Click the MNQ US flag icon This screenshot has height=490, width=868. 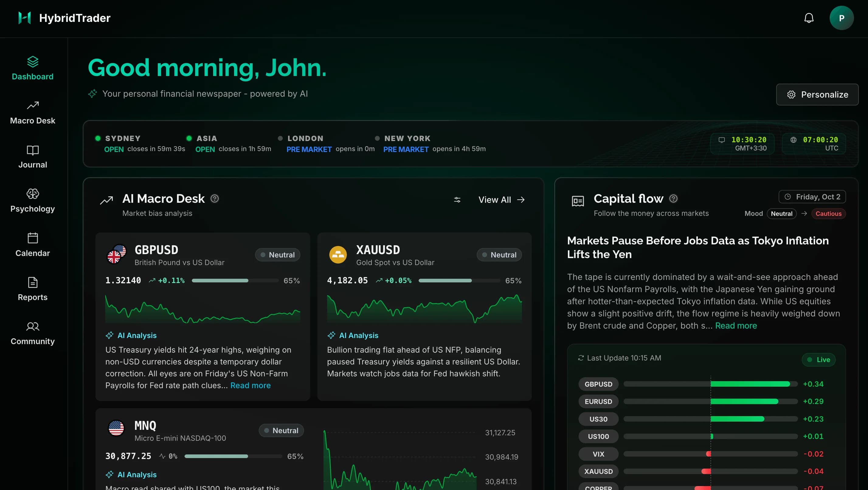tap(116, 428)
